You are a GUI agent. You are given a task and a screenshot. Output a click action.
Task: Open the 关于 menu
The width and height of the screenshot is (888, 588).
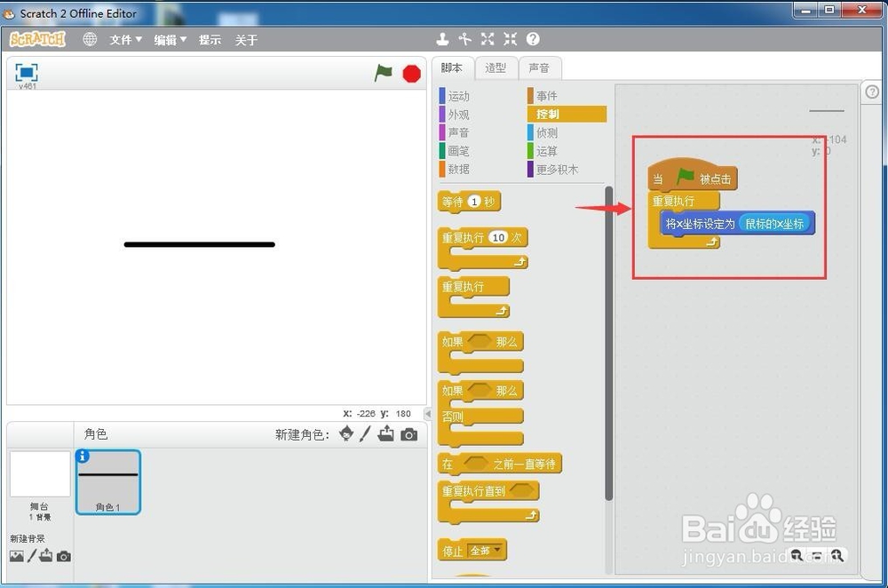click(x=246, y=40)
